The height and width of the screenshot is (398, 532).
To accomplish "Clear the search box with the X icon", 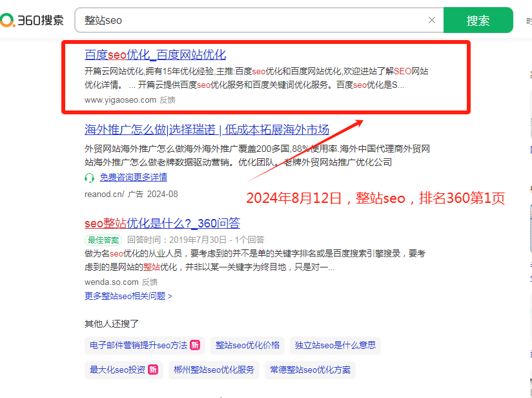I will click(431, 20).
